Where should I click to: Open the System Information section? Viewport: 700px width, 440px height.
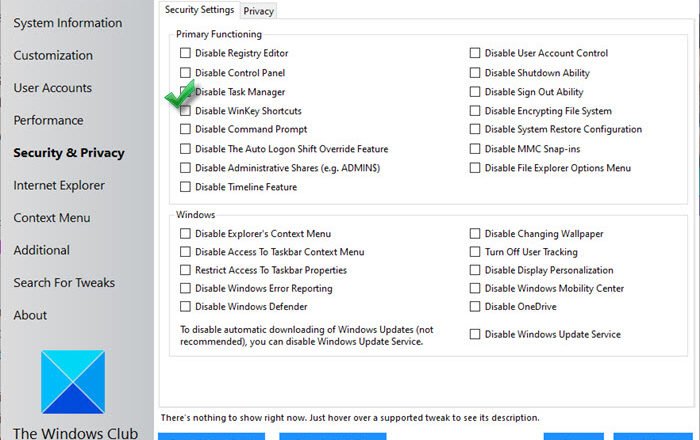(67, 23)
